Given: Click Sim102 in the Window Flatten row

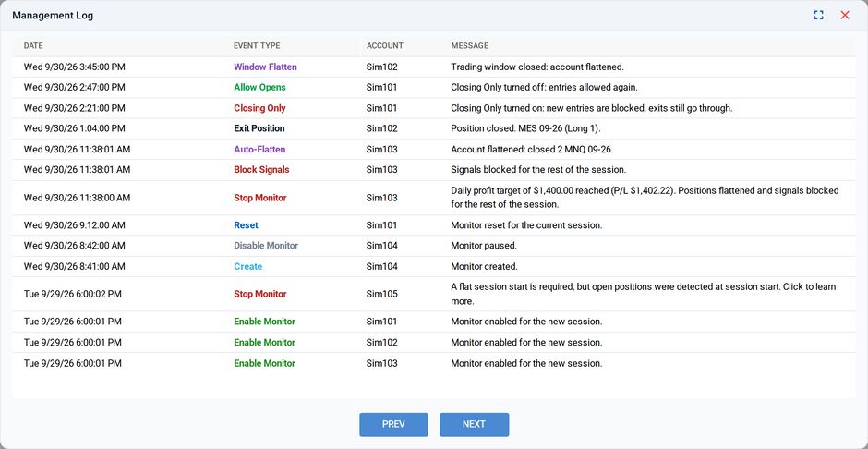Looking at the screenshot, I should tap(382, 67).
